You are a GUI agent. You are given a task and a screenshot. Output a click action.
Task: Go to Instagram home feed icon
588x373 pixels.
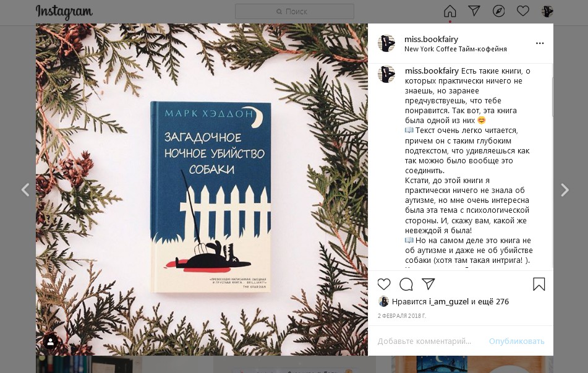(450, 11)
